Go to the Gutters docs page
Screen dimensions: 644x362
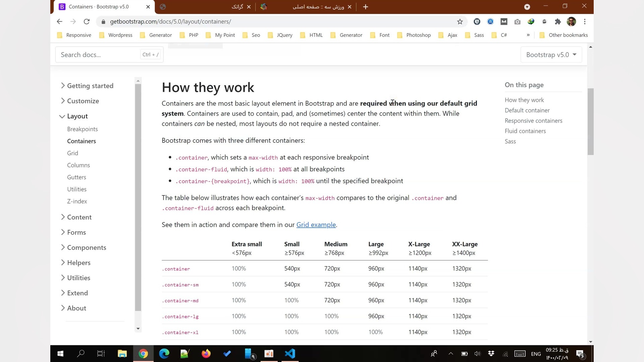[76, 177]
